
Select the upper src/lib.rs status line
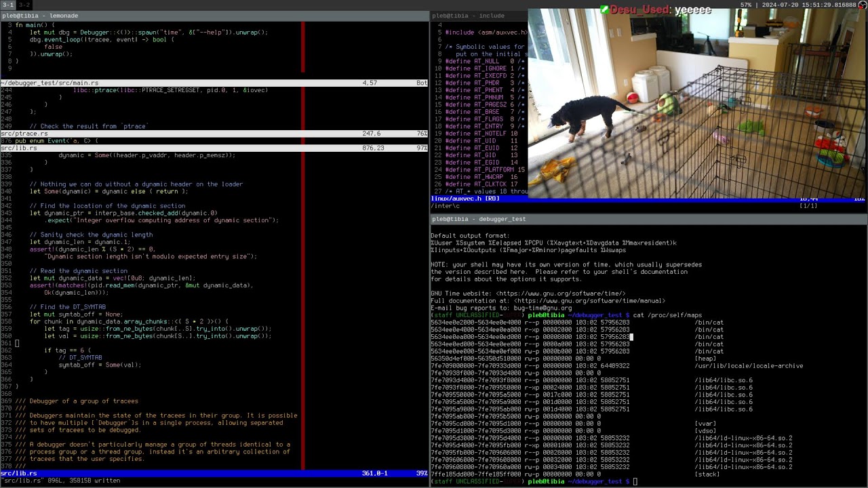[214, 148]
